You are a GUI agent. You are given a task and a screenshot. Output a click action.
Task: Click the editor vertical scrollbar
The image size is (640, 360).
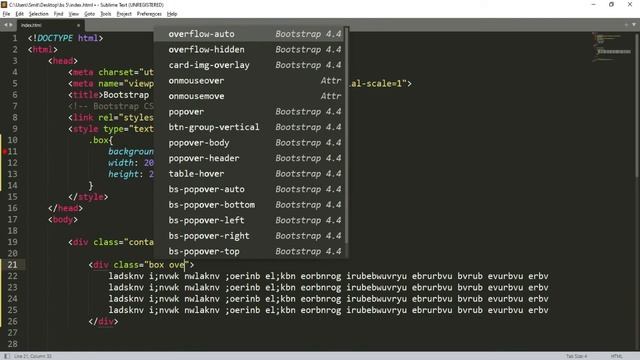tap(637, 104)
